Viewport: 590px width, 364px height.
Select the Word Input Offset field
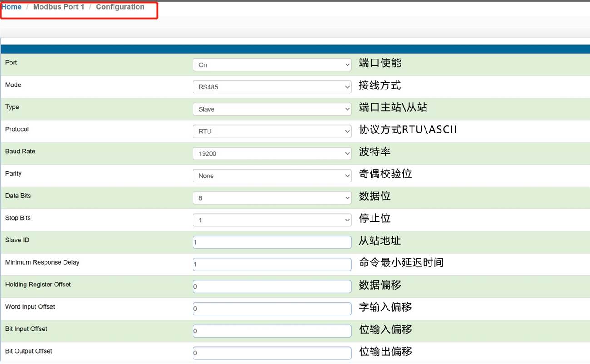pos(272,309)
